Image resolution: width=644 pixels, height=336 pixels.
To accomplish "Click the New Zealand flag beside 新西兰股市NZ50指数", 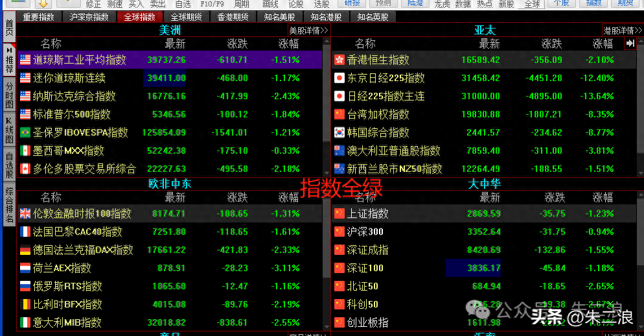I will click(x=339, y=169).
